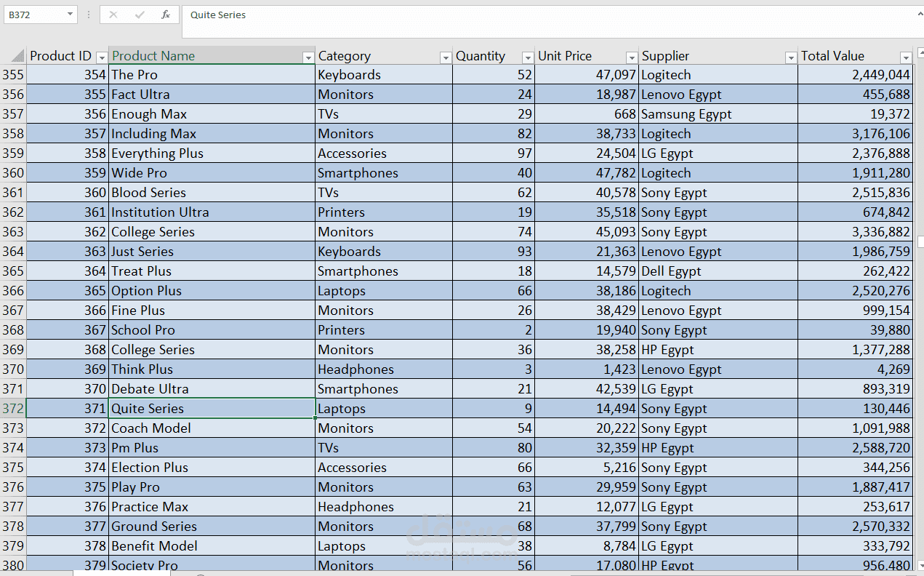Click Total Value 3,336,882
The width and height of the screenshot is (924, 576).
pyautogui.click(x=855, y=232)
